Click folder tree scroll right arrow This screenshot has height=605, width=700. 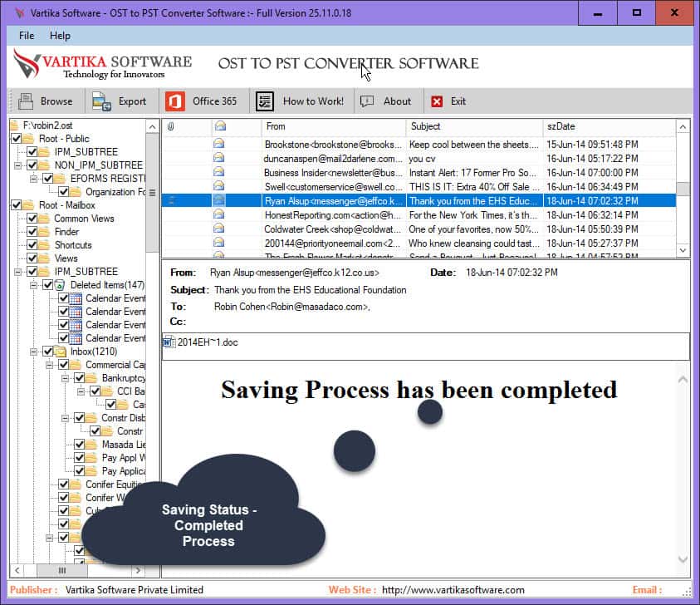138,571
